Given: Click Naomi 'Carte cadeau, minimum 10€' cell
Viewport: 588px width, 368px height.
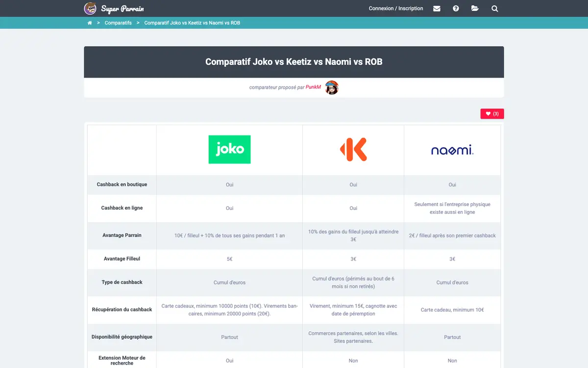Looking at the screenshot, I should pyautogui.click(x=452, y=310).
